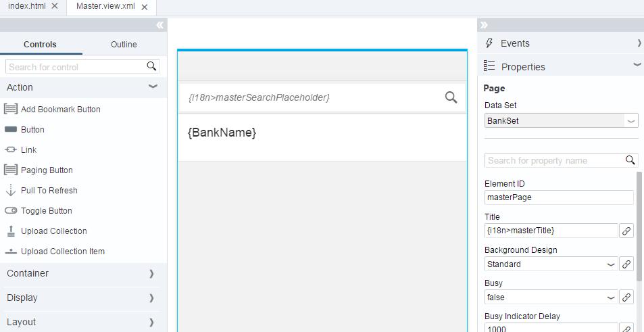Image resolution: width=644 pixels, height=332 pixels.
Task: Click the Properties list icon
Action: [489, 66]
